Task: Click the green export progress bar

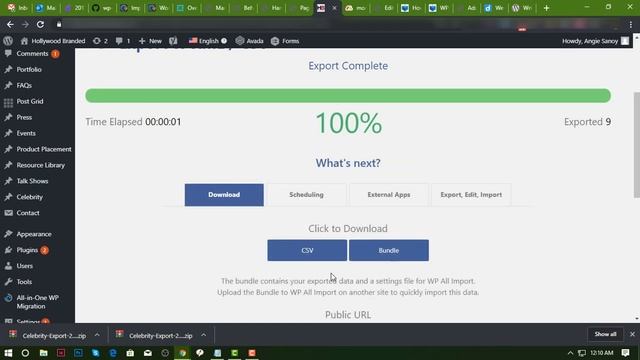Action: coord(348,96)
